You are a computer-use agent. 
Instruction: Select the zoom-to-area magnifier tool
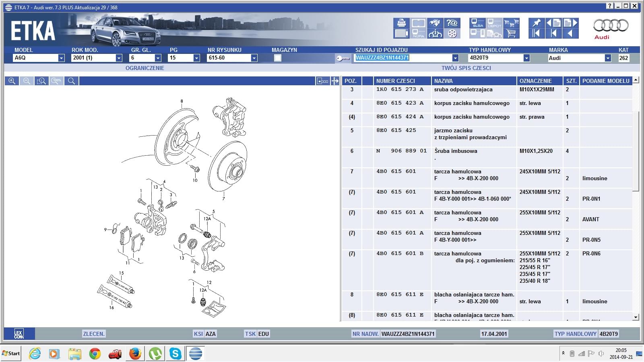pyautogui.click(x=41, y=81)
